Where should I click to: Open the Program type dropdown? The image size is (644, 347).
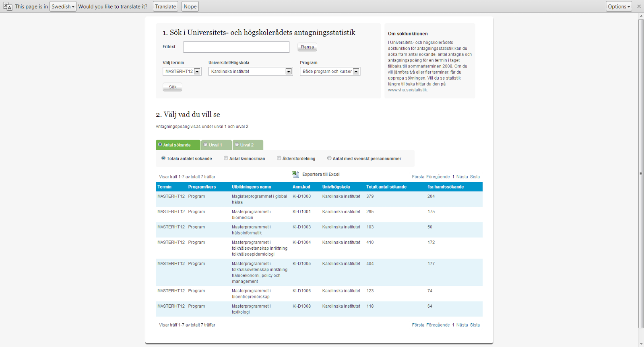pyautogui.click(x=330, y=72)
